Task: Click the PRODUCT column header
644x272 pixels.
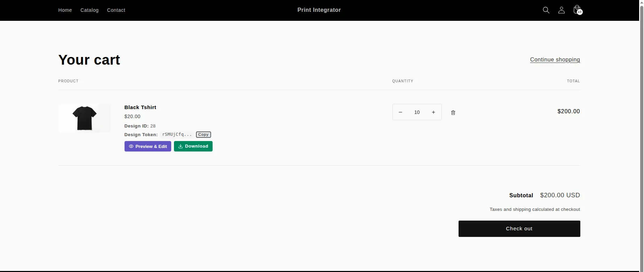Action: (68, 81)
